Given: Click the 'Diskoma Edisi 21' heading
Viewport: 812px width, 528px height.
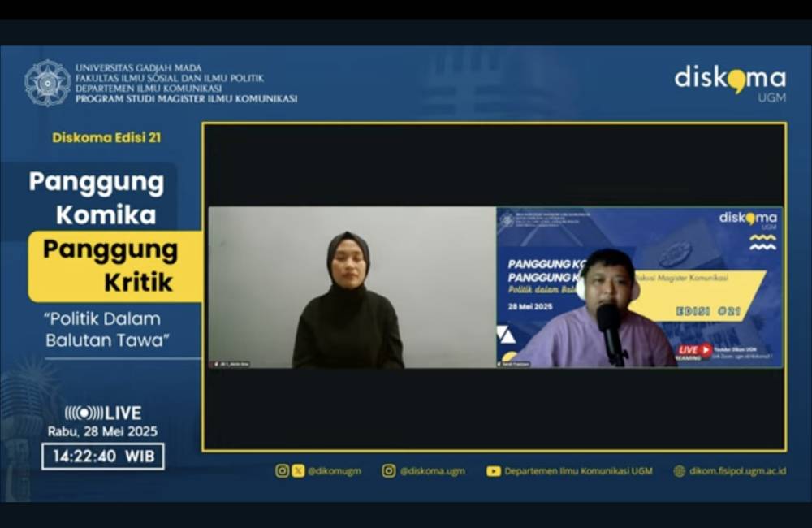Looking at the screenshot, I should click(x=106, y=137).
